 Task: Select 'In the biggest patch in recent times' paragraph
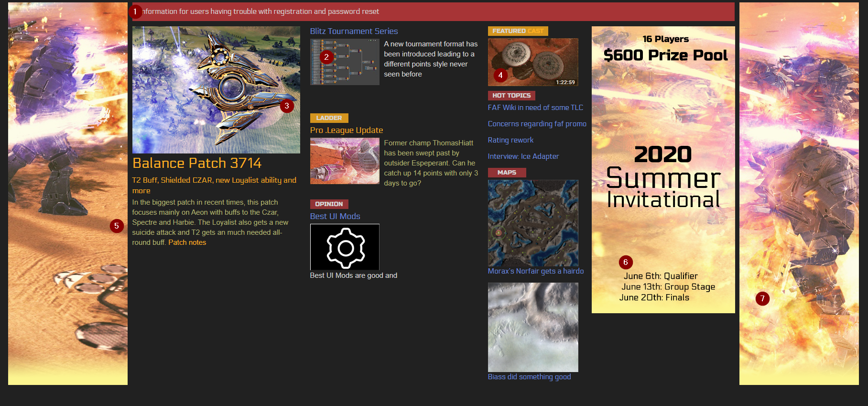(x=210, y=222)
